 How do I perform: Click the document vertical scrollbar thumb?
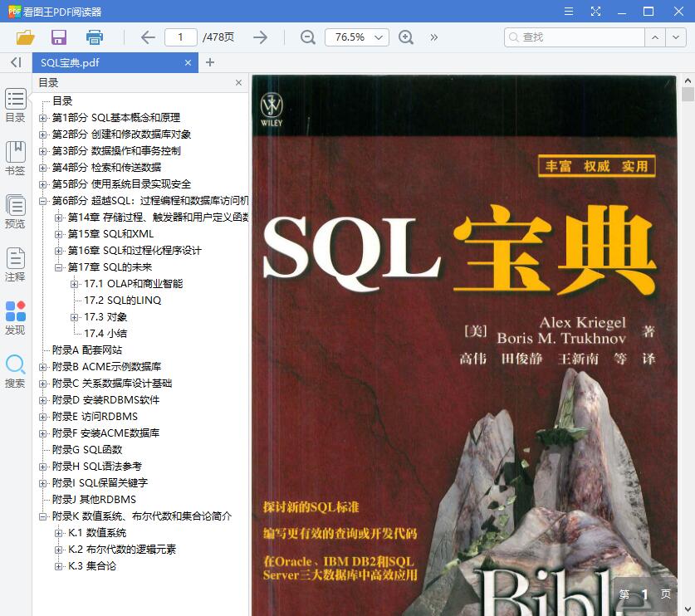click(x=688, y=95)
